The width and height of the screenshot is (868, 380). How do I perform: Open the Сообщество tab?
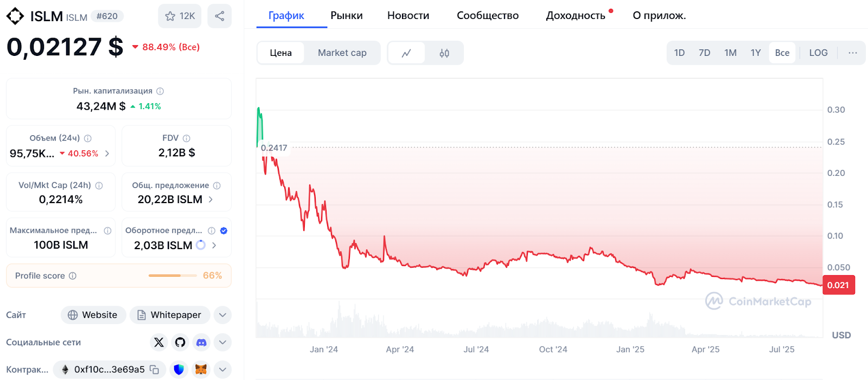pos(488,15)
